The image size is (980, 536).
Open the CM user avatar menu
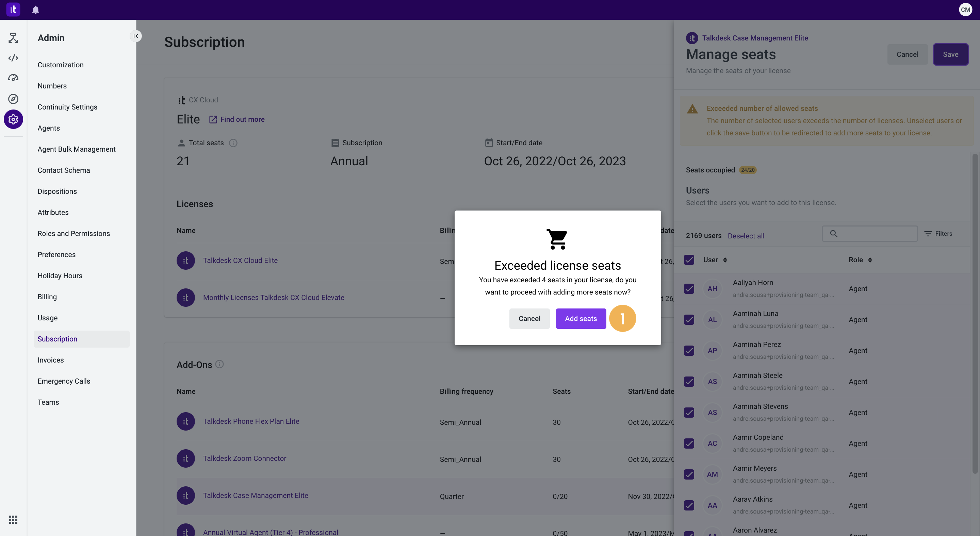(x=966, y=10)
